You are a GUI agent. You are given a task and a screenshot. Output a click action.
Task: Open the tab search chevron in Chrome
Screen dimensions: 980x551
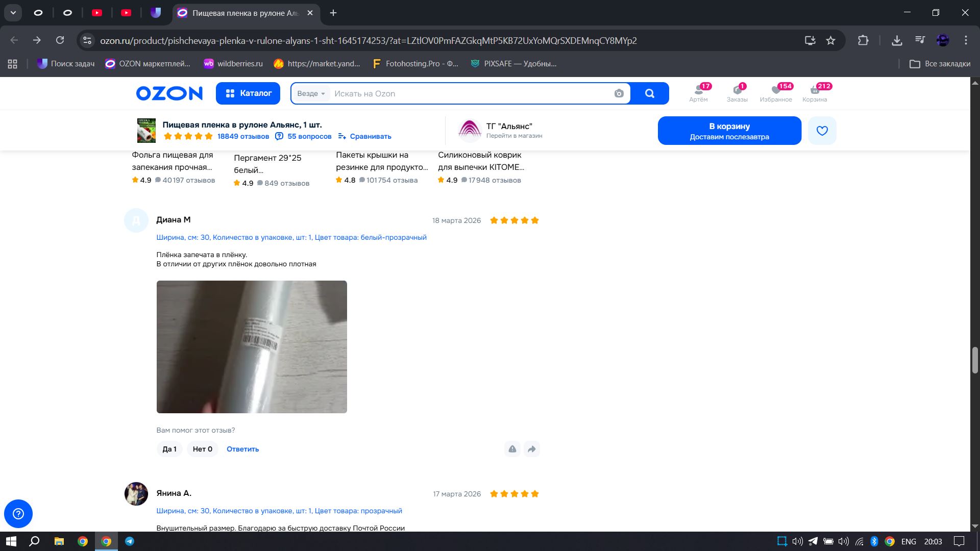click(x=13, y=13)
